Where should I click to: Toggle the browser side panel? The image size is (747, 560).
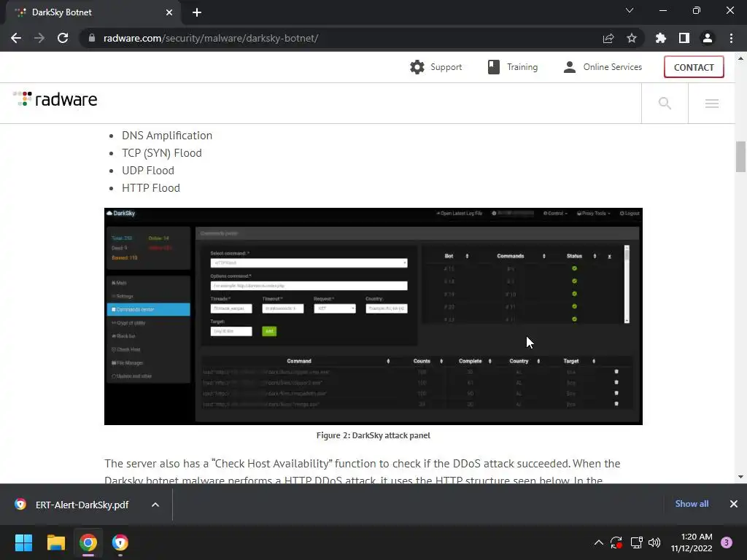tap(684, 38)
